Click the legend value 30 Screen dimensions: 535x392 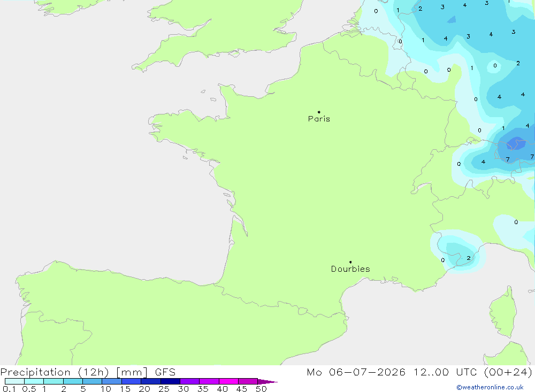click(x=184, y=389)
